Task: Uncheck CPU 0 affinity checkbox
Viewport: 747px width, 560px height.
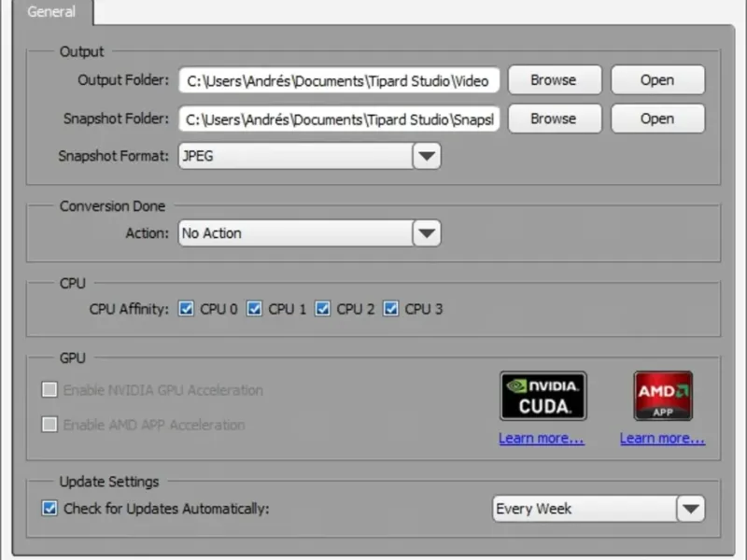Action: (186, 309)
